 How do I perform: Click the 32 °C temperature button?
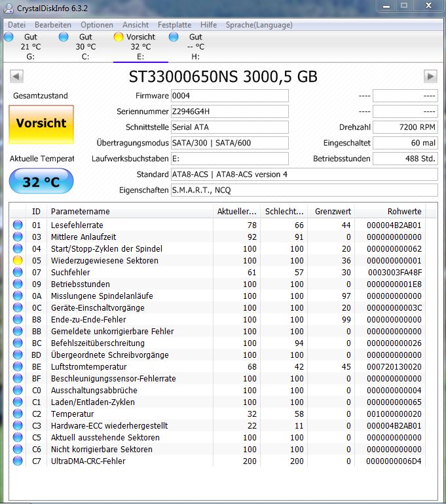tap(41, 182)
